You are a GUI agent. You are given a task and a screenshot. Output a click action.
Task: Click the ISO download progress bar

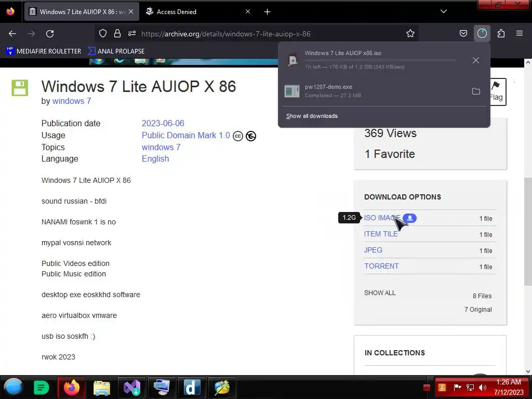pyautogui.click(x=380, y=60)
